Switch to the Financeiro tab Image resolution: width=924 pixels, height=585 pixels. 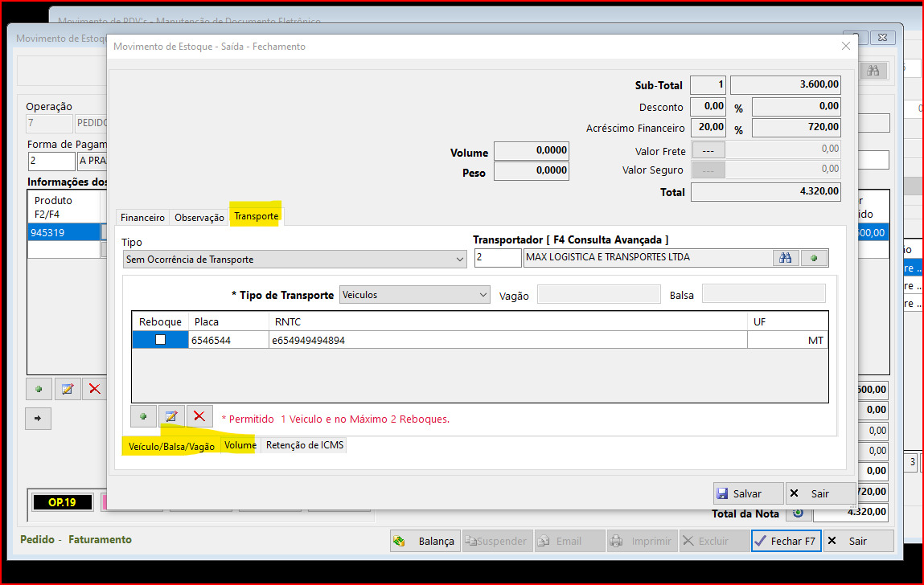[x=142, y=218]
